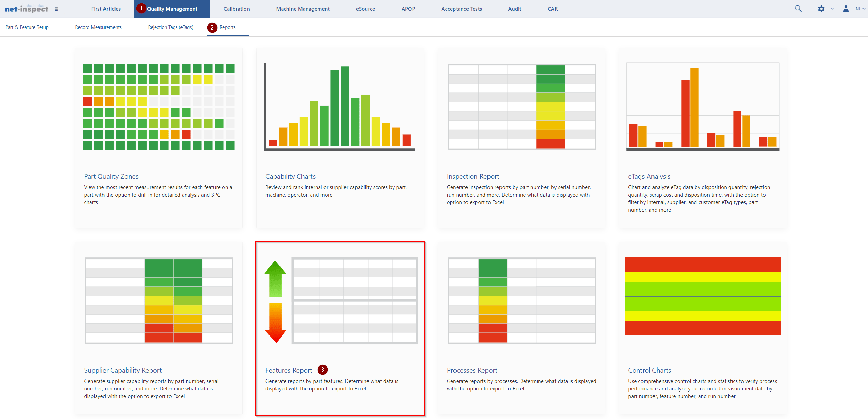The width and height of the screenshot is (868, 419).
Task: Open the settings gear icon
Action: click(821, 9)
